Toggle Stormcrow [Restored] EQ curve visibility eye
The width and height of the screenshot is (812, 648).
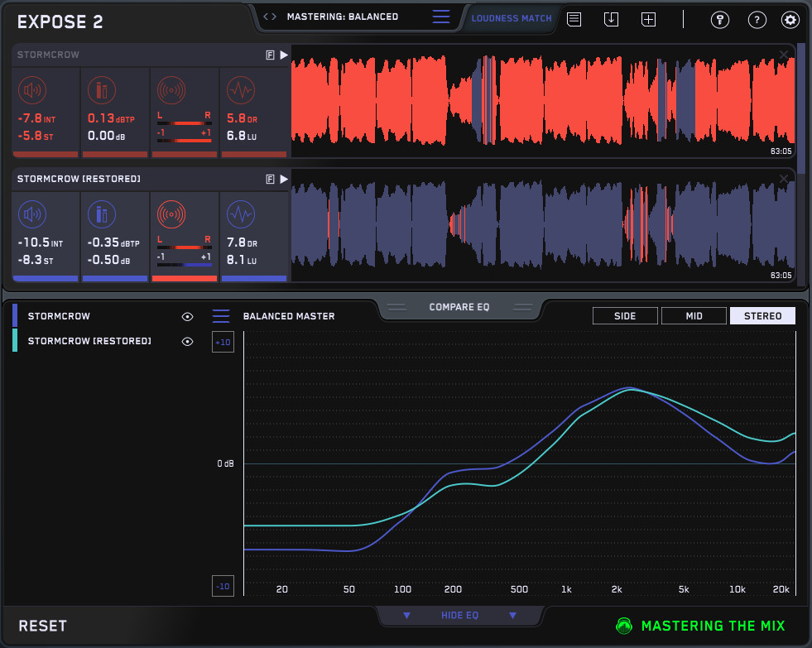(x=187, y=342)
